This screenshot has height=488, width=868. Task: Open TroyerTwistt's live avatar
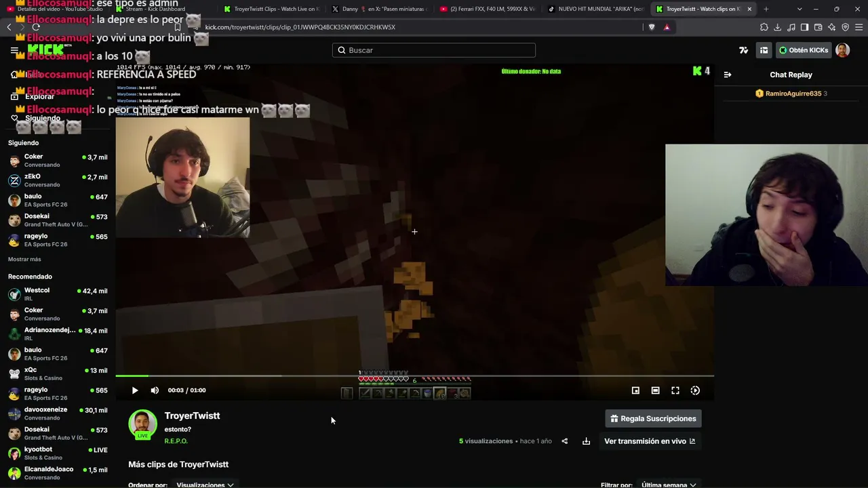click(142, 424)
